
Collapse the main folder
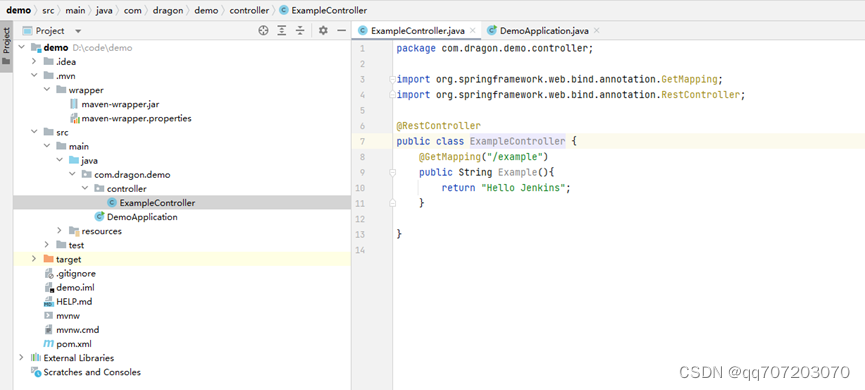pos(47,146)
